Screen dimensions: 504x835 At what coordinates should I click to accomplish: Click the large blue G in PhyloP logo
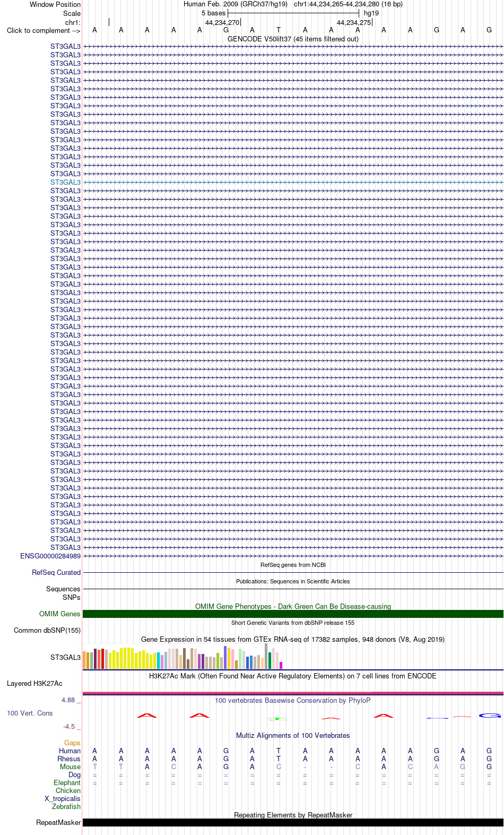[490, 716]
